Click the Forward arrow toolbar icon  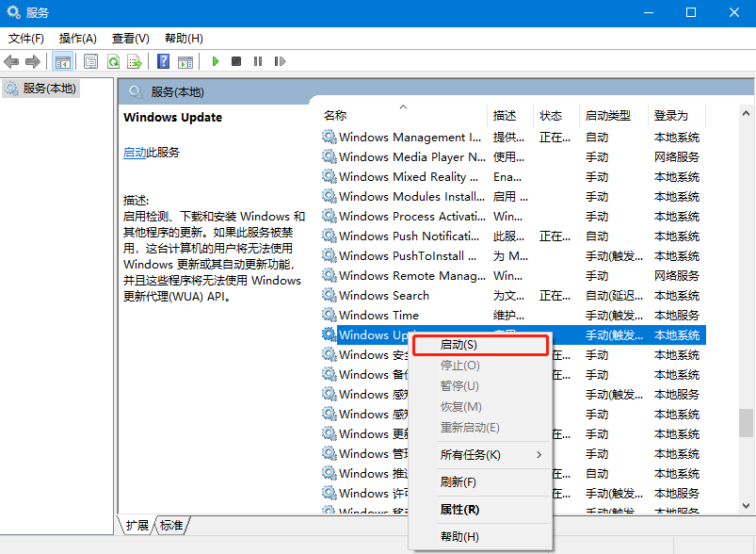tap(32, 61)
